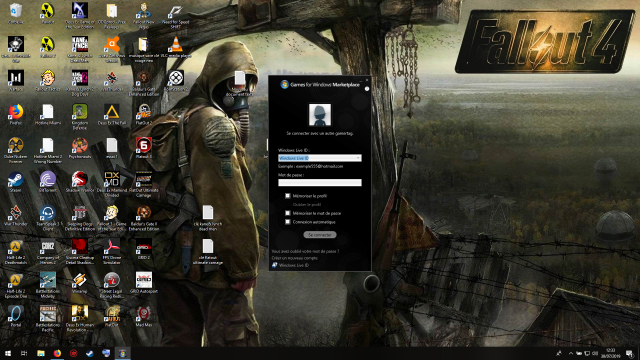Tick 'Mémoriser le mot de passe' checkbox

pos(288,213)
